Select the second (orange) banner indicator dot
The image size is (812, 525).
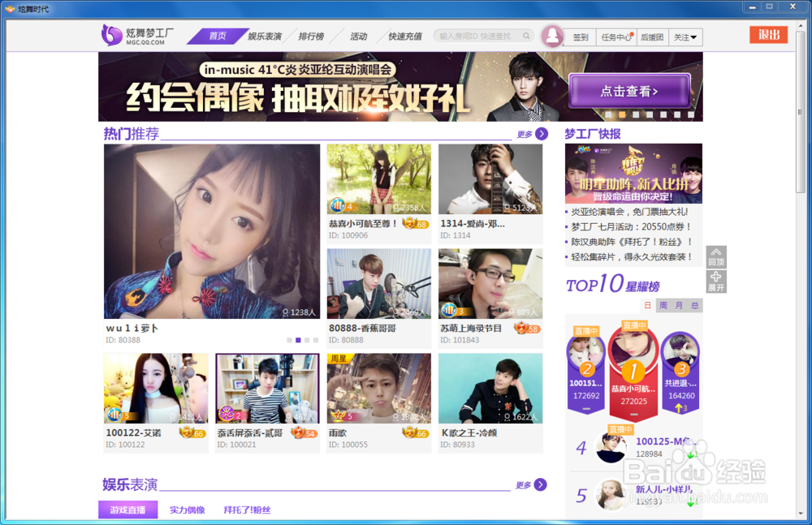tap(622, 115)
